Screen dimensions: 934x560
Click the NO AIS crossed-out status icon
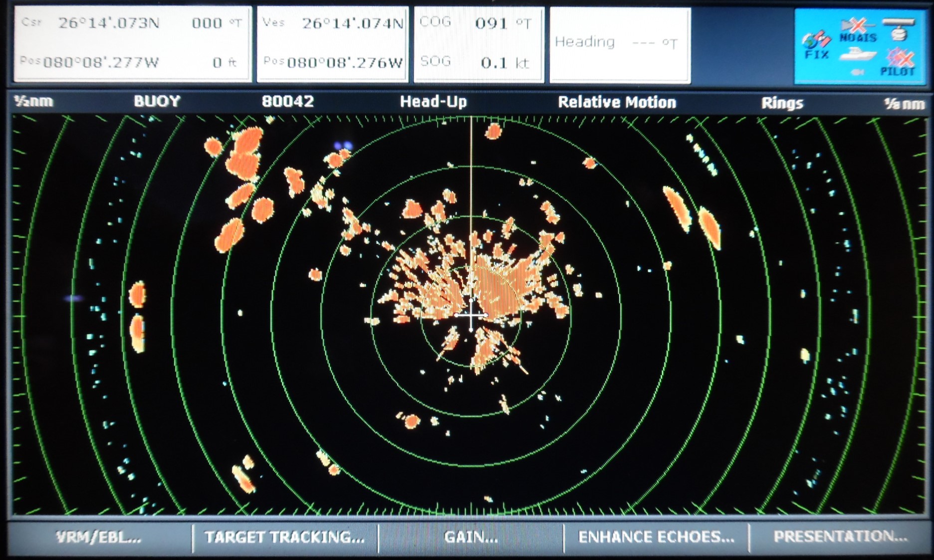tap(857, 29)
